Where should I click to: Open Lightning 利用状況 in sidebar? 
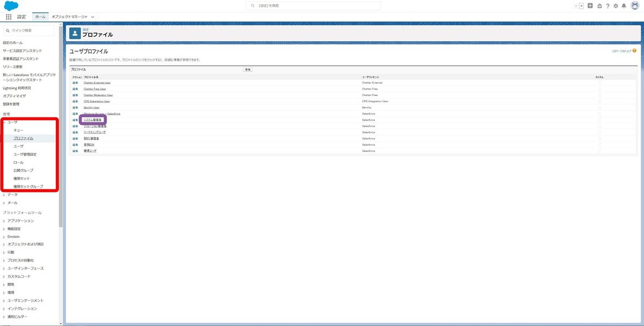(17, 87)
